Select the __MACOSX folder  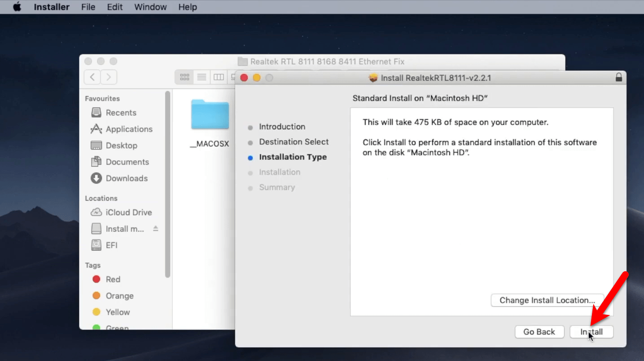pos(210,123)
